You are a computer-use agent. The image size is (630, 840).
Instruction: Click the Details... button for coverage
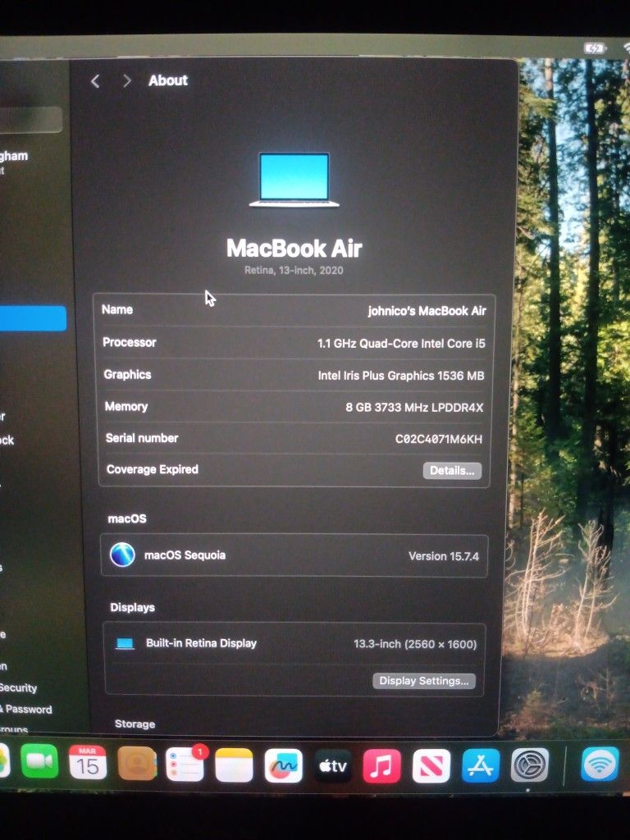pyautogui.click(x=452, y=471)
